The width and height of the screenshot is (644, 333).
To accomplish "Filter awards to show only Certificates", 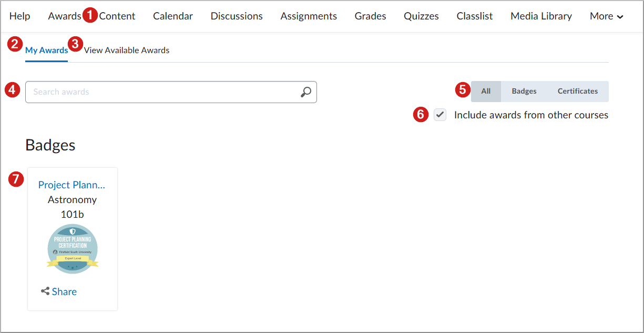I will (x=577, y=91).
